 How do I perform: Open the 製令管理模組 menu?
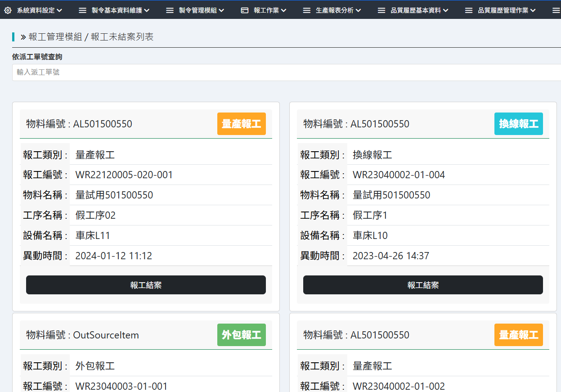tap(198, 10)
